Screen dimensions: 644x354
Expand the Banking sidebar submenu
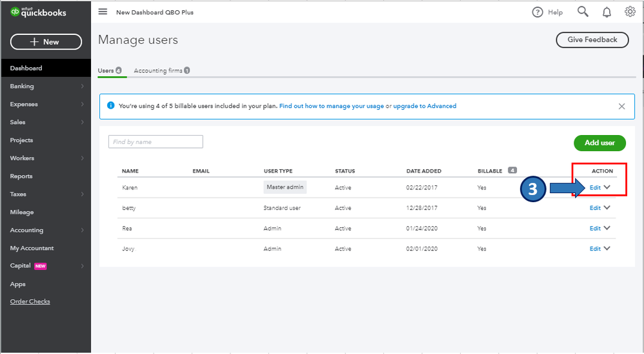[82, 86]
